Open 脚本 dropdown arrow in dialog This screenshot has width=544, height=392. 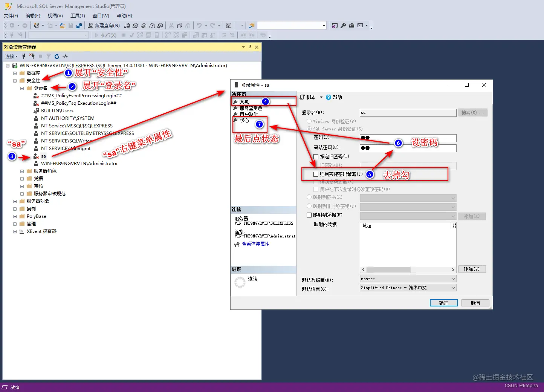[x=321, y=97]
